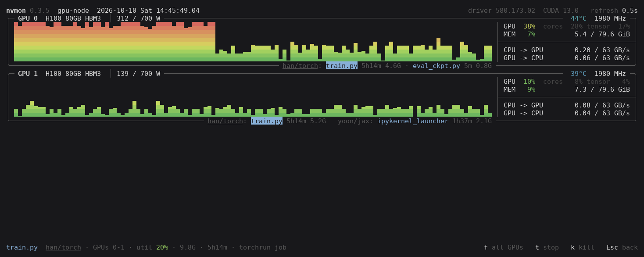Viewport: 644px width, 257px height.
Task: Stop the job with 't stop'
Action: point(547,247)
